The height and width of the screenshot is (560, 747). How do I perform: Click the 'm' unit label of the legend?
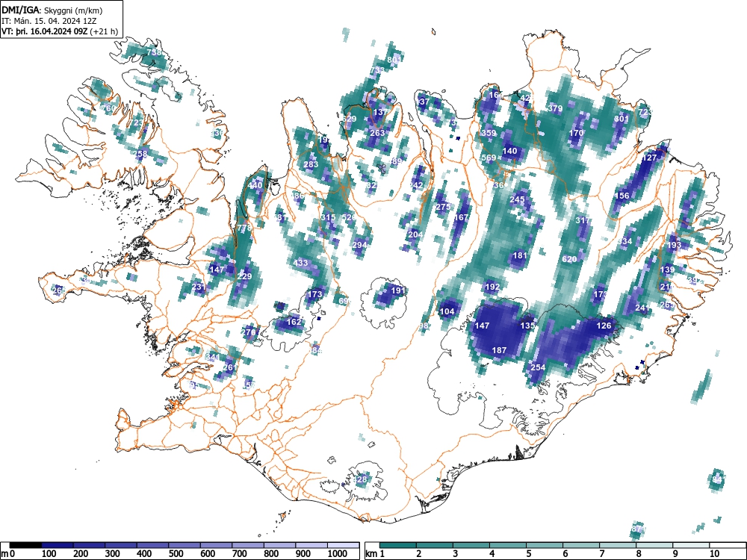[4, 554]
